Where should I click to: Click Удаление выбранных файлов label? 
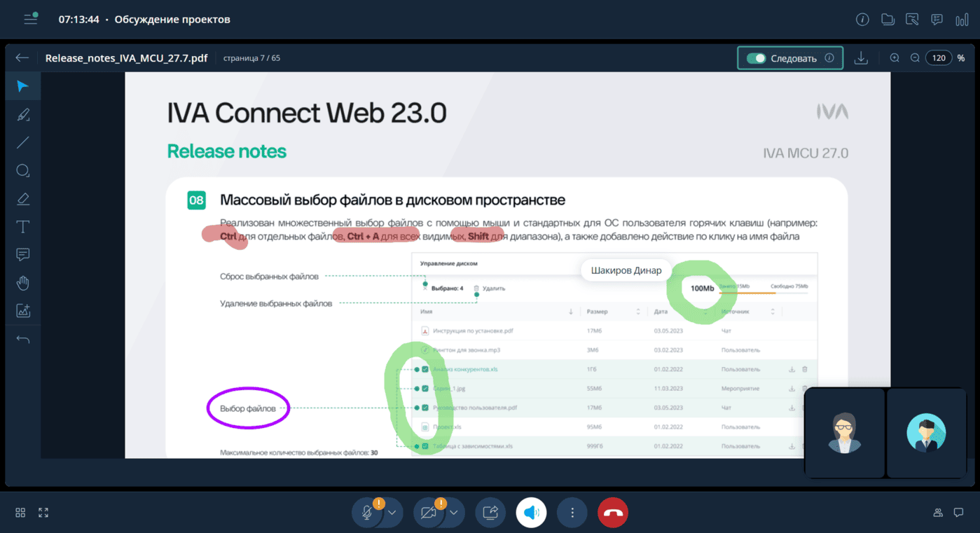pos(276,303)
